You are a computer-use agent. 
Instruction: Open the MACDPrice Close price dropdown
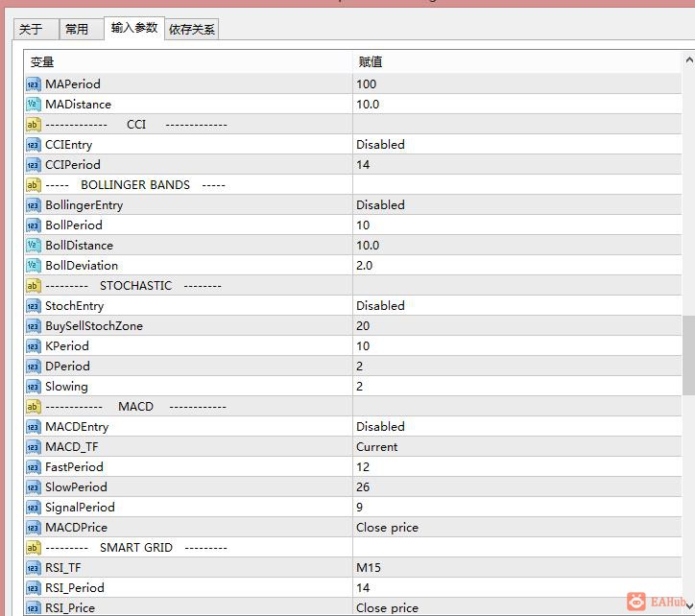(x=516, y=528)
